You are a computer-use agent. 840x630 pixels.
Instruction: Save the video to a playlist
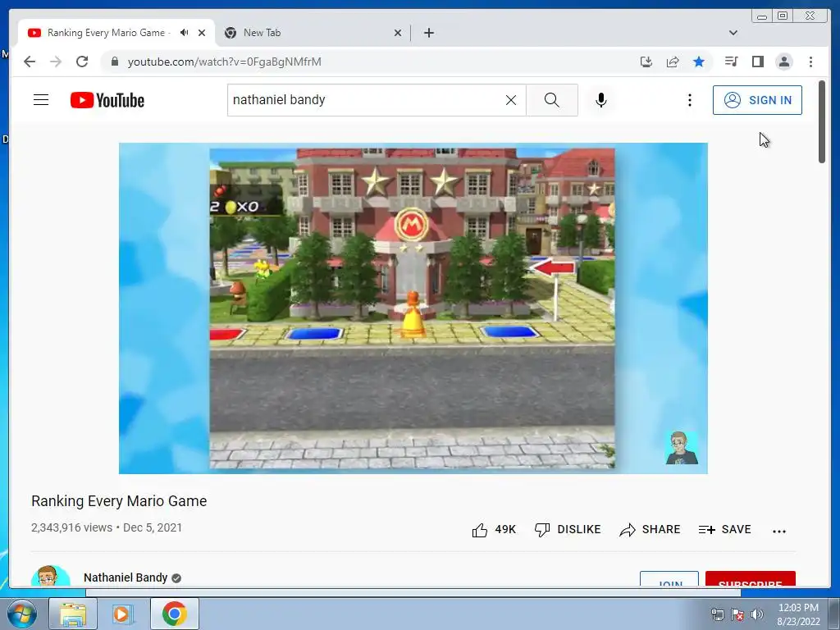click(725, 530)
